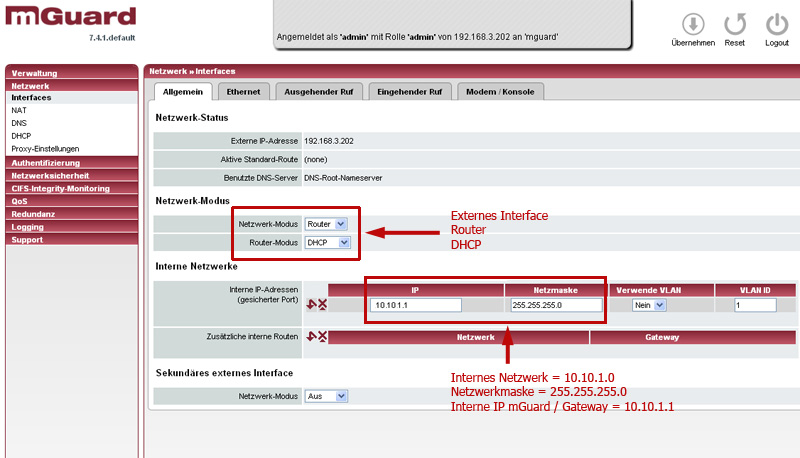
Task: Switch to the Ethernet tab
Action: (x=243, y=92)
